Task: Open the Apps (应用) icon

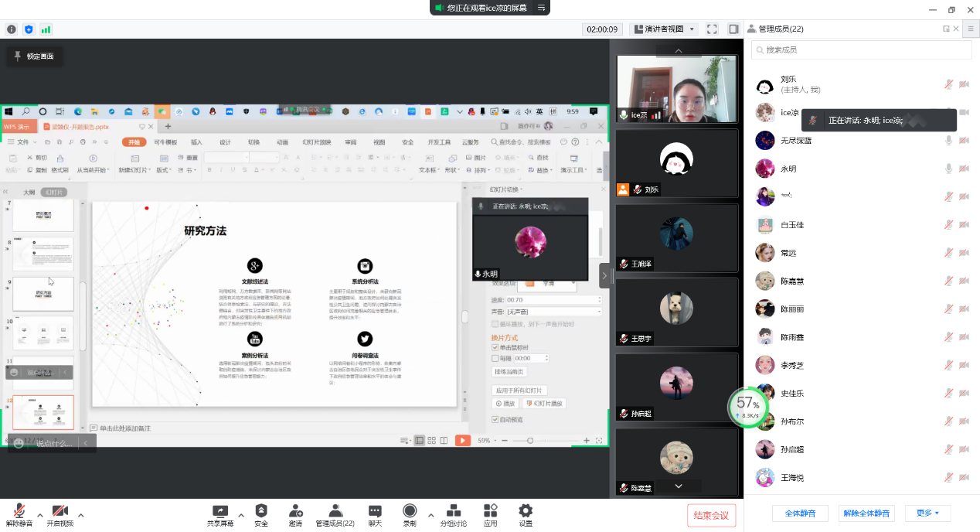Action: pyautogui.click(x=490, y=515)
